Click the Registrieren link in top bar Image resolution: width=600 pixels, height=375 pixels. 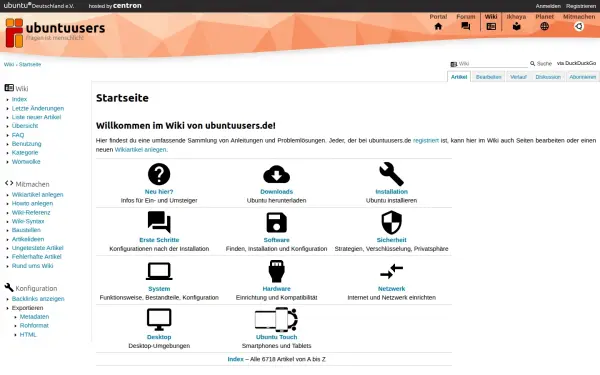coord(581,6)
